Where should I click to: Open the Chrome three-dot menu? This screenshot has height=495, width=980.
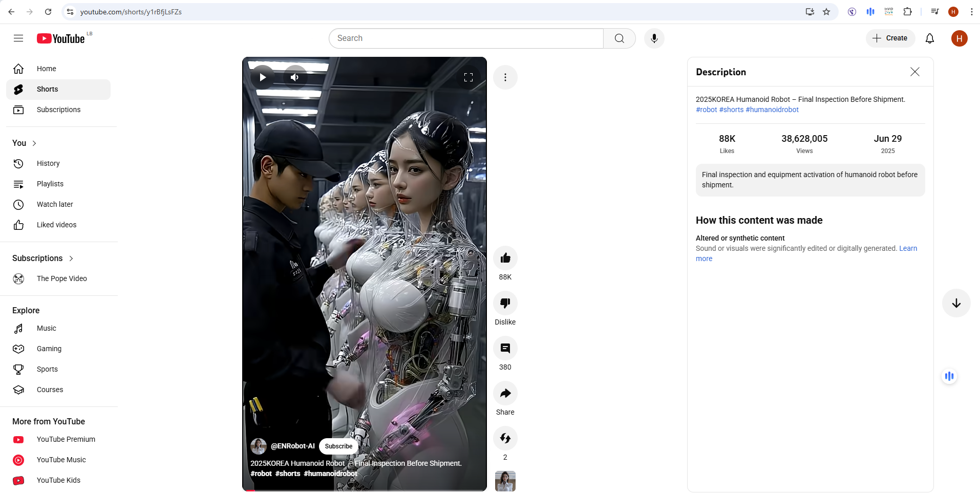coord(971,12)
